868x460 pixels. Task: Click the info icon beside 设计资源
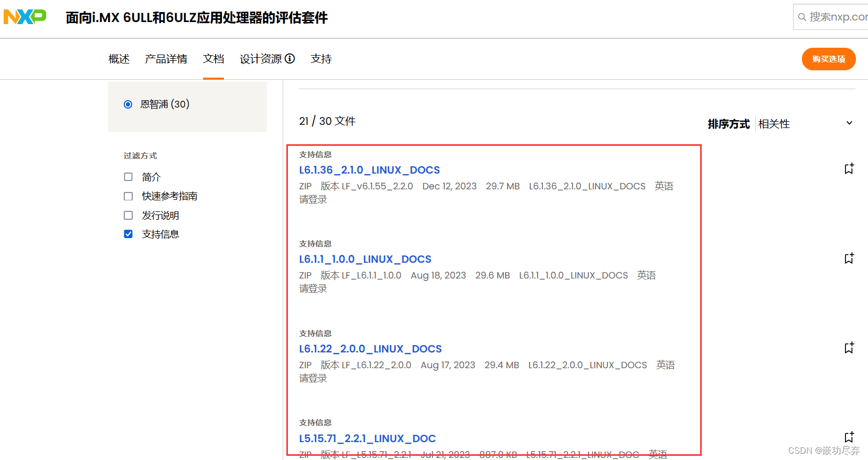click(x=290, y=59)
